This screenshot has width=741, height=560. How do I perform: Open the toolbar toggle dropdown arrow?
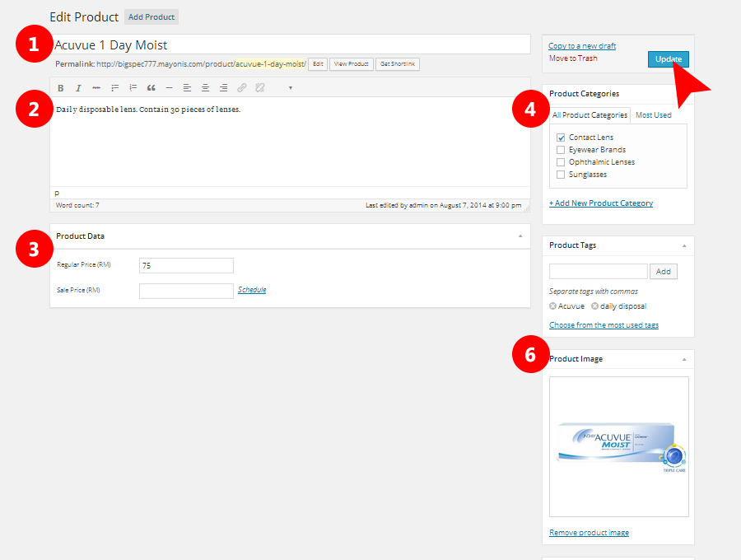[x=290, y=88]
